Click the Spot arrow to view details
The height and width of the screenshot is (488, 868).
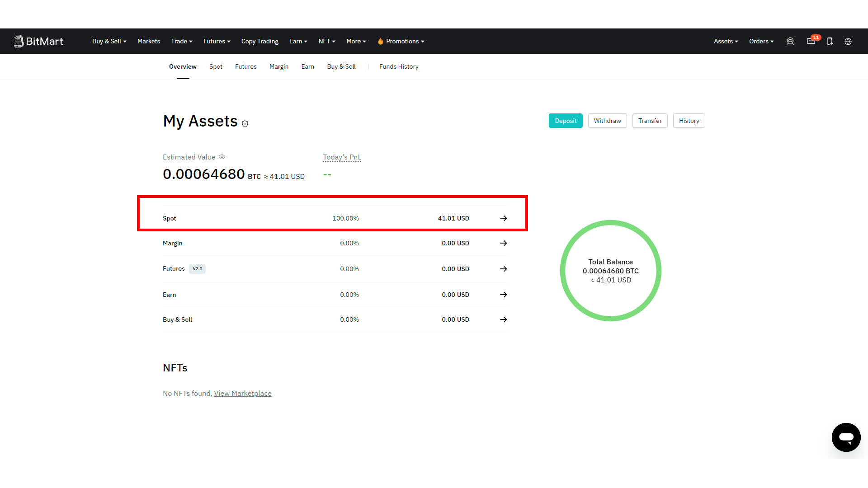pos(504,218)
